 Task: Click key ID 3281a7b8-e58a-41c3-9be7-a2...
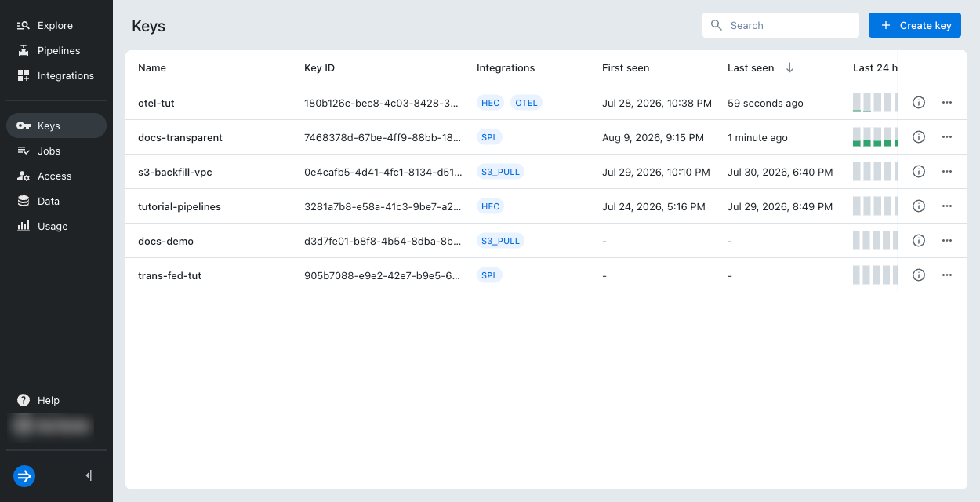point(382,206)
